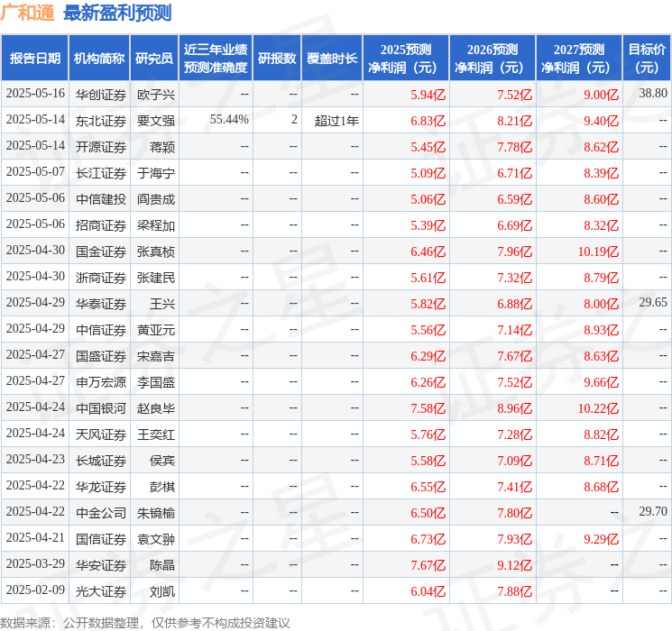Click 长江证券 institution cell

101,173
